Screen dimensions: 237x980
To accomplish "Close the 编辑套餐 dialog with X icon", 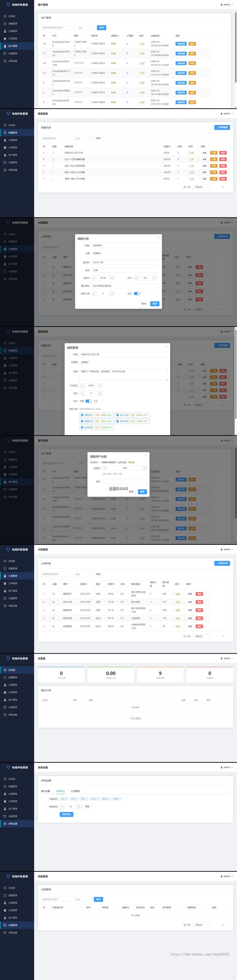I will pos(166,346).
